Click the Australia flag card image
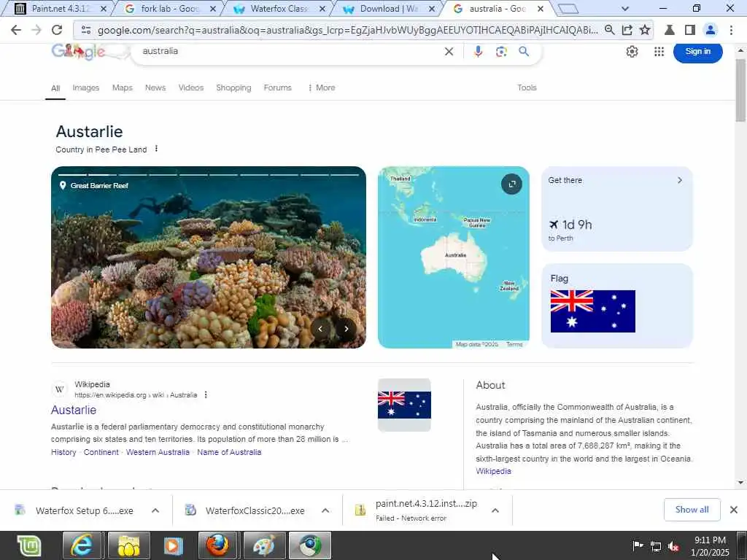This screenshot has height=560, width=747. [592, 311]
